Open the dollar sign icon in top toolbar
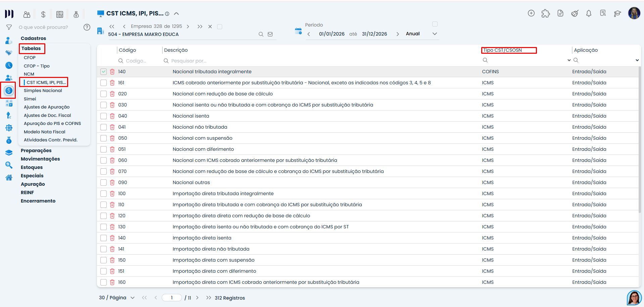This screenshot has height=307, width=644. (x=43, y=14)
